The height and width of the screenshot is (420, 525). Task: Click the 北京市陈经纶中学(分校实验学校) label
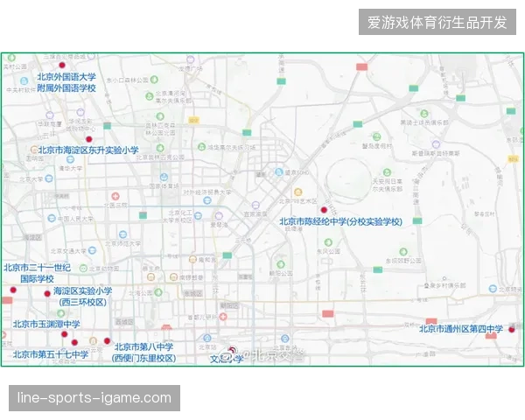[x=341, y=221]
